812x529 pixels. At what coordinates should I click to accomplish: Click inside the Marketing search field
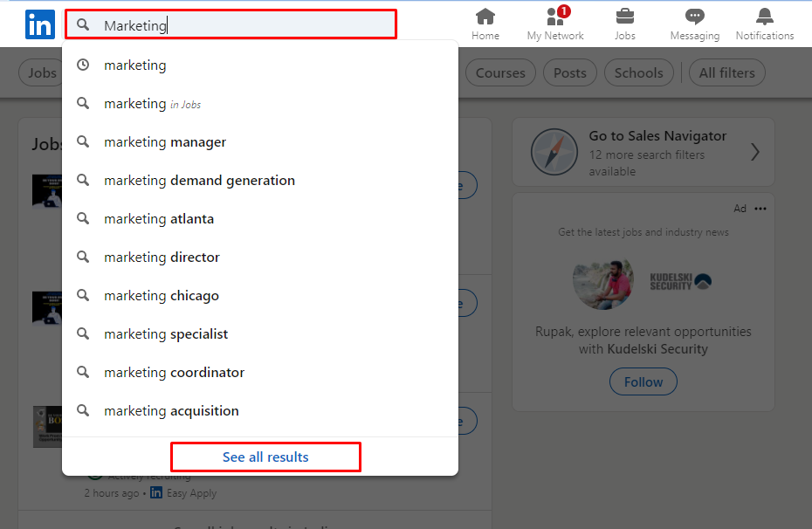[231, 24]
